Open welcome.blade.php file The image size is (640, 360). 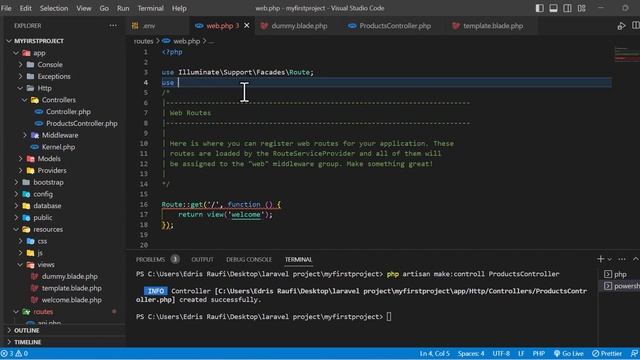click(71, 300)
